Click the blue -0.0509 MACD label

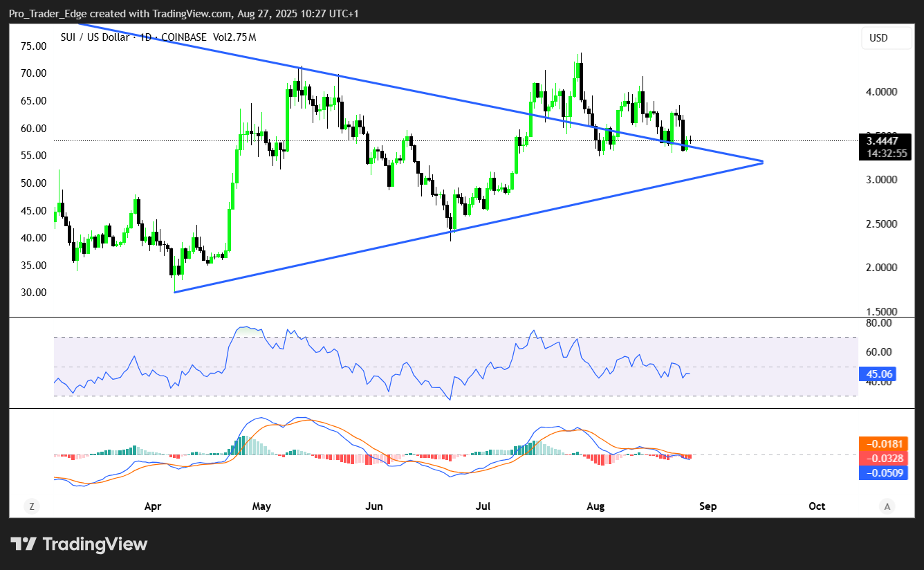pyautogui.click(x=883, y=472)
